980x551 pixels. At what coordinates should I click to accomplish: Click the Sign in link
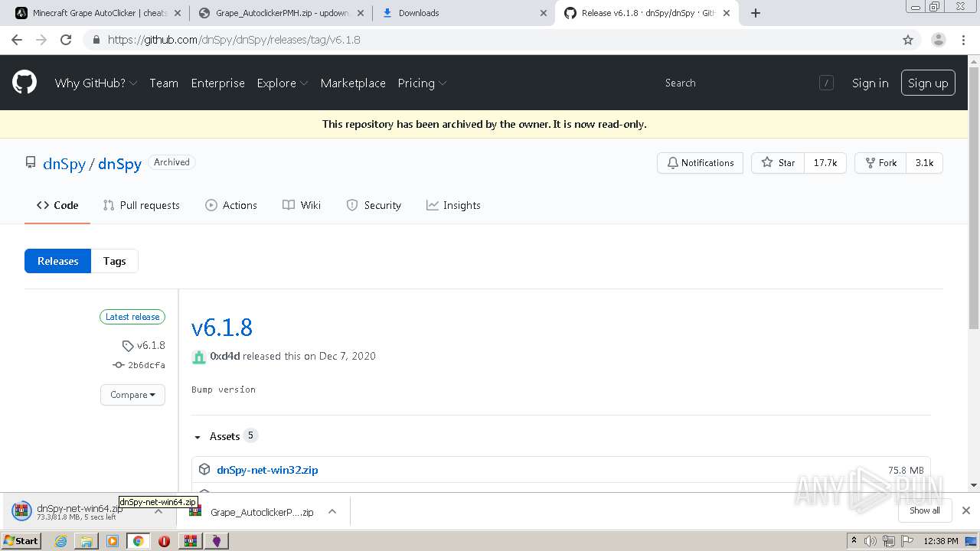[x=871, y=83]
